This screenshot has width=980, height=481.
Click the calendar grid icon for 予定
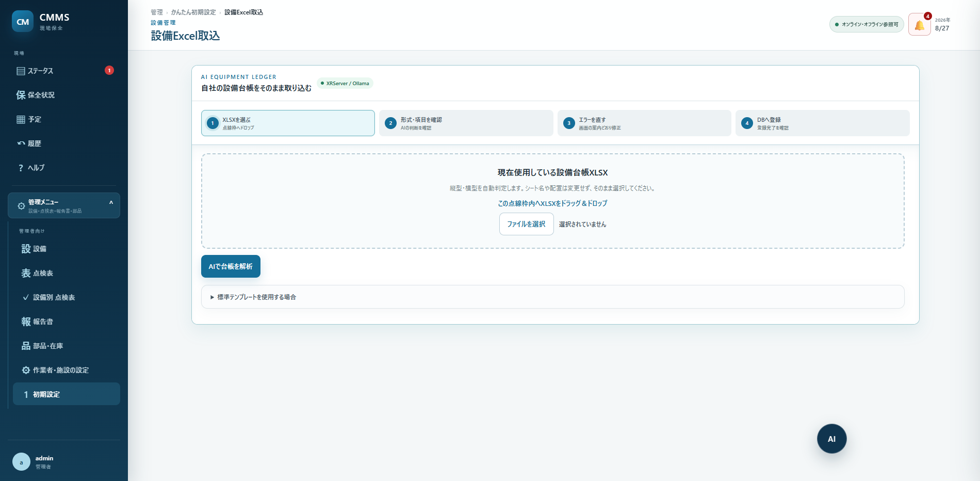click(x=21, y=119)
